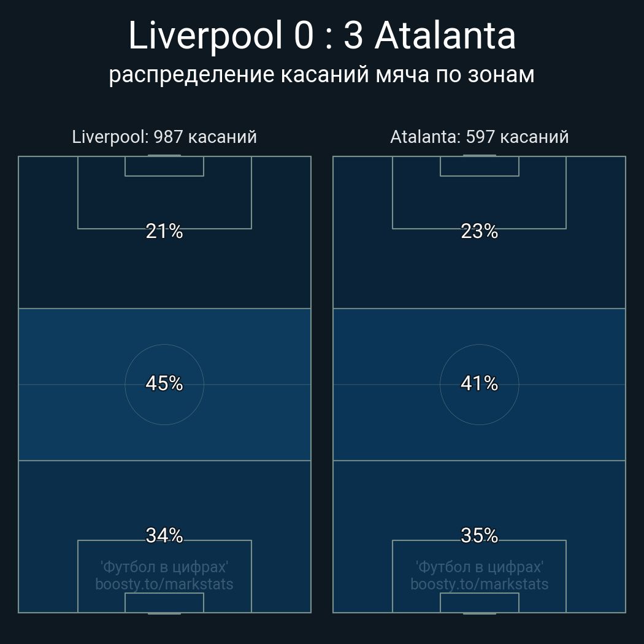Select bottom six-yard box on Liverpool pitch
The width and height of the screenshot is (644, 644).
click(164, 602)
